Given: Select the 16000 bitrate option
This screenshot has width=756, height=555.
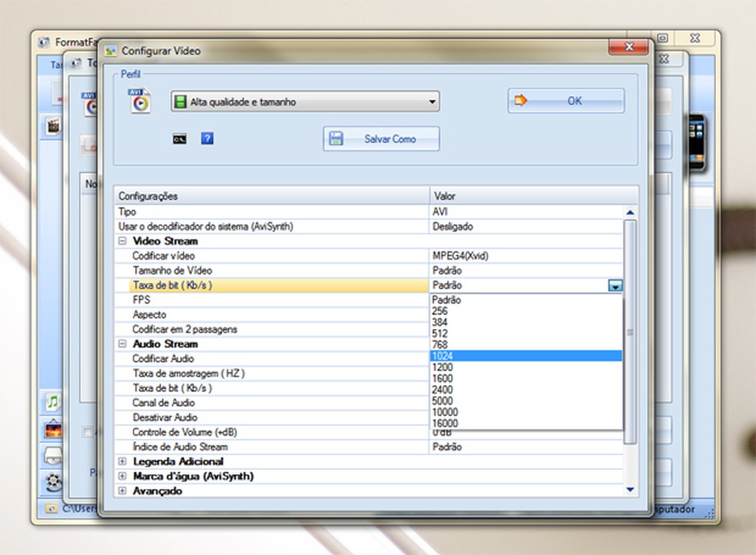Looking at the screenshot, I should click(526, 424).
